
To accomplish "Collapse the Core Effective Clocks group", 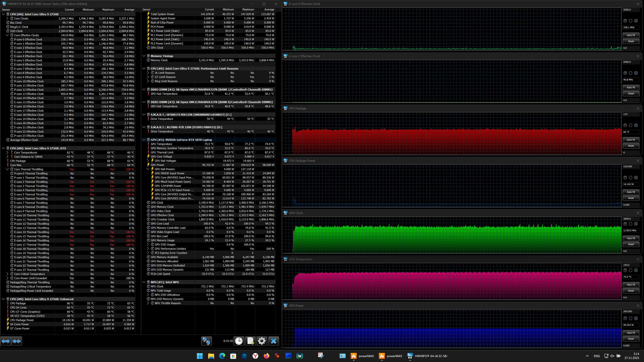I will (8, 35).
